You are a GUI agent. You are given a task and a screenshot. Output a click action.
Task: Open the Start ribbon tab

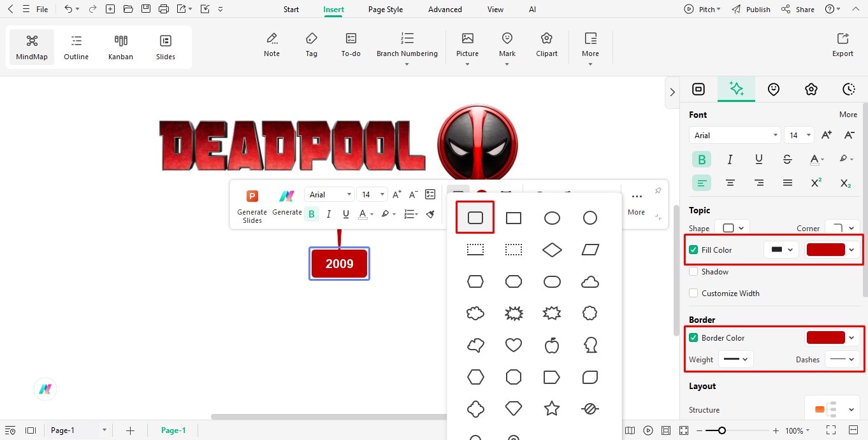291,10
